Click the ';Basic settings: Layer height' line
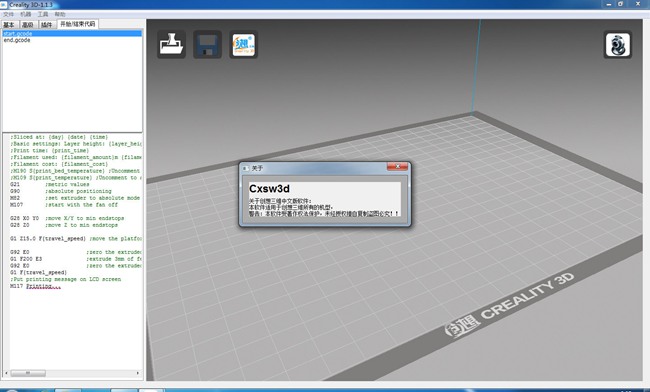Image resolution: width=650 pixels, height=392 pixels. tap(76, 144)
